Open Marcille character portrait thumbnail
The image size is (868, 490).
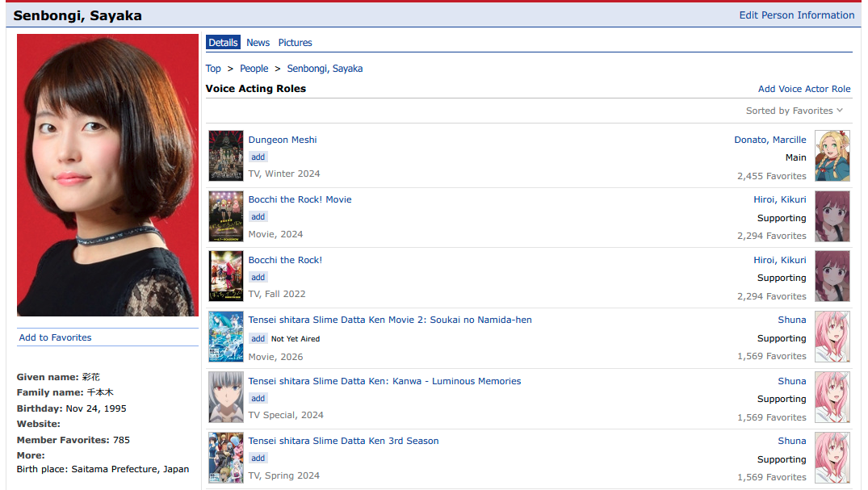tap(832, 156)
